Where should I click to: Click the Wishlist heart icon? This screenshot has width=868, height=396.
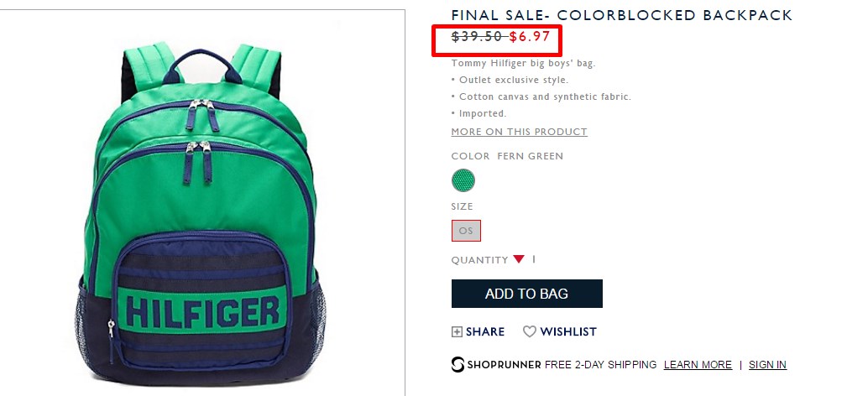[530, 332]
